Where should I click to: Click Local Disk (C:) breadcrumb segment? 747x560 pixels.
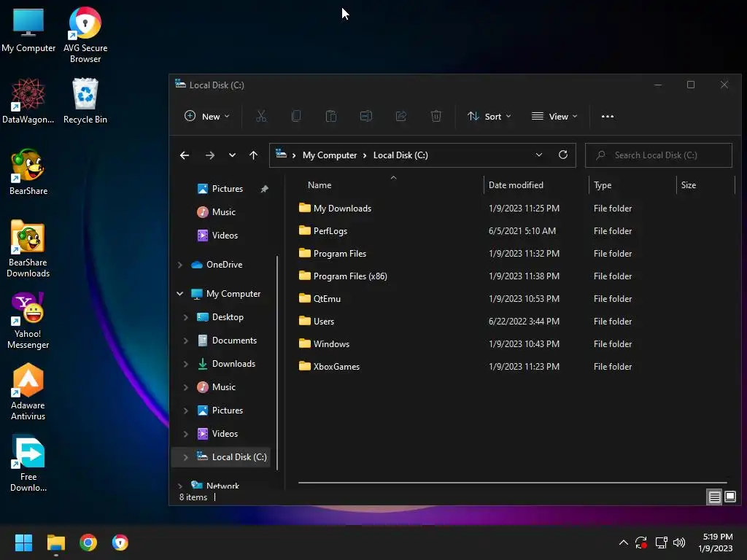pos(400,155)
